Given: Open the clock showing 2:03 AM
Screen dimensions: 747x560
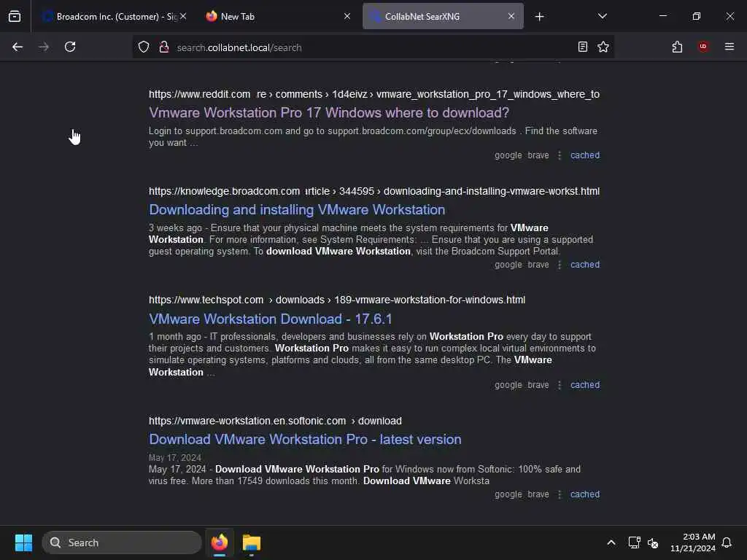Looking at the screenshot, I should (693, 542).
